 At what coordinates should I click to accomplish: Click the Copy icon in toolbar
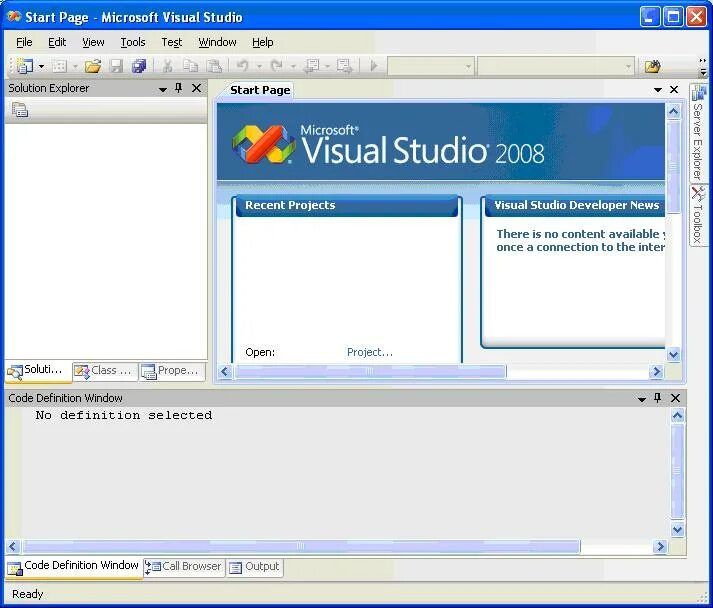point(191,66)
